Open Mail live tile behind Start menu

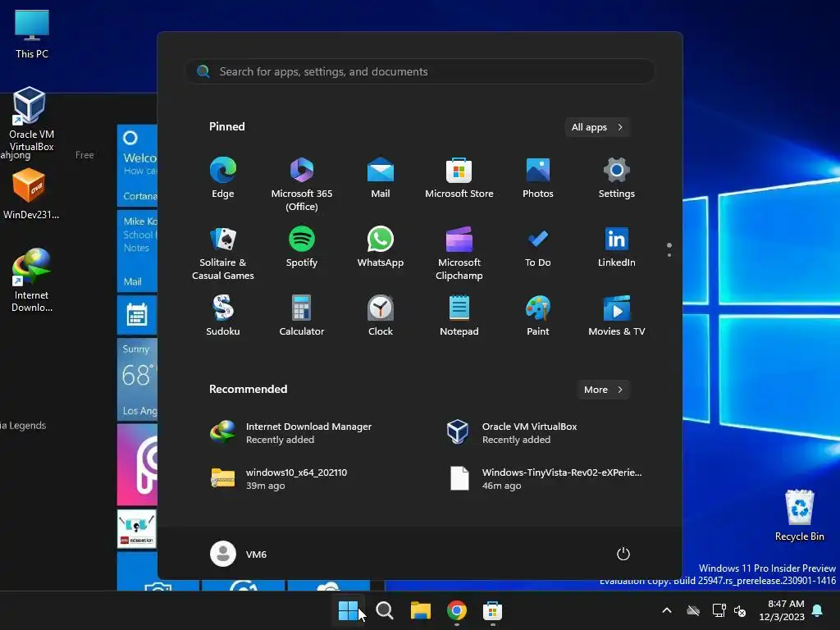(x=137, y=251)
